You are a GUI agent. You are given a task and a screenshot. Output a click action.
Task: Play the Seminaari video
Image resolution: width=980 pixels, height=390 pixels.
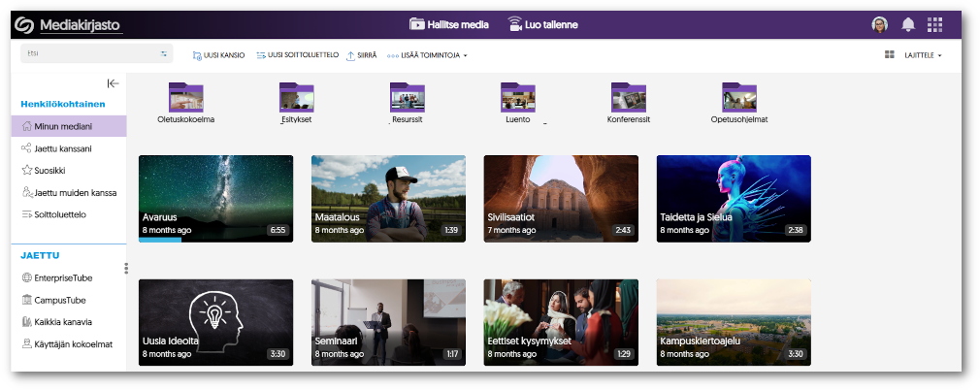click(x=388, y=322)
